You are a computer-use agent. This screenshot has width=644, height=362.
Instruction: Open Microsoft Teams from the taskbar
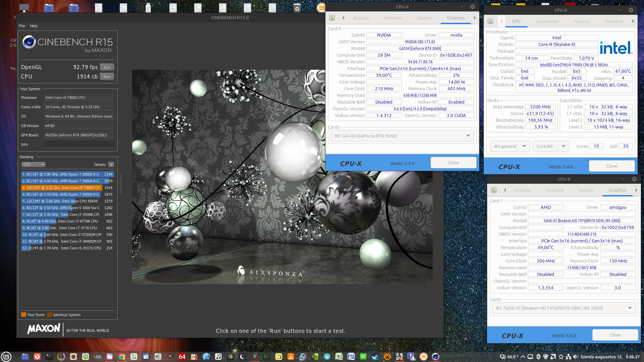(412, 357)
